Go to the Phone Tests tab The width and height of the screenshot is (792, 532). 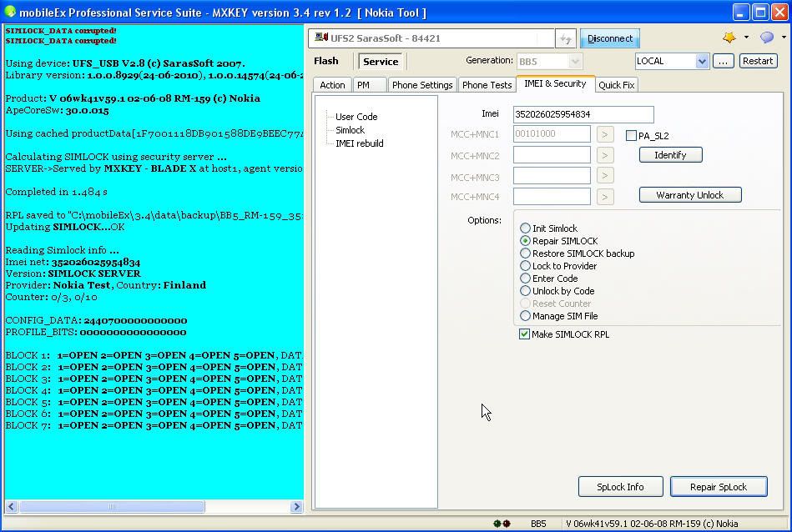(x=487, y=85)
